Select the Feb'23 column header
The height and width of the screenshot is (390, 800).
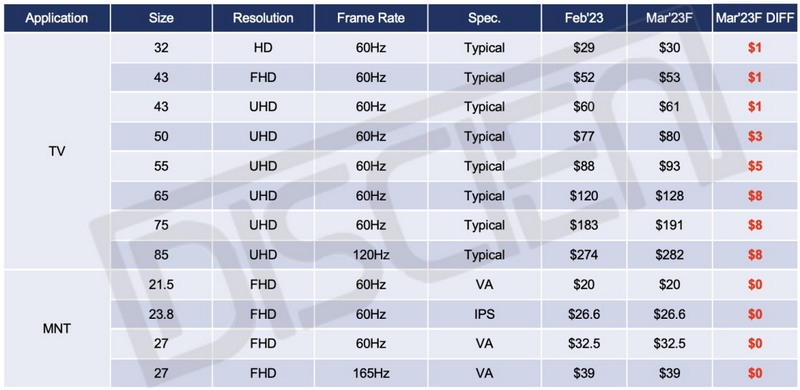tap(583, 18)
